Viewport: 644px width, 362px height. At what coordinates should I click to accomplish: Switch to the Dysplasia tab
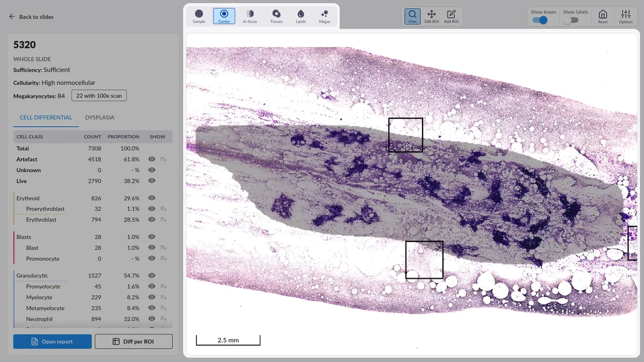point(100,118)
